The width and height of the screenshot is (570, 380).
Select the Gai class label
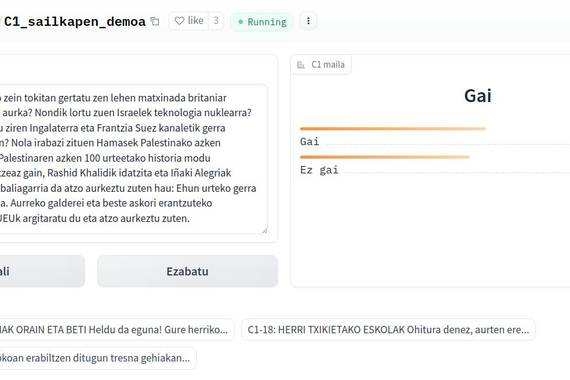(309, 141)
